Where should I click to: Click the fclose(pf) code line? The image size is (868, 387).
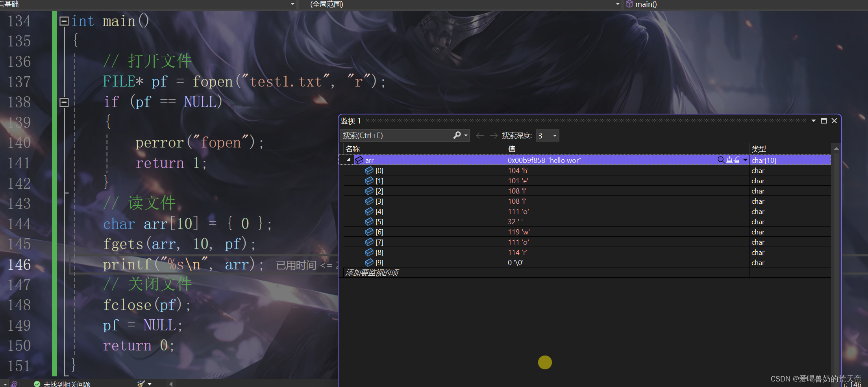[x=147, y=305]
